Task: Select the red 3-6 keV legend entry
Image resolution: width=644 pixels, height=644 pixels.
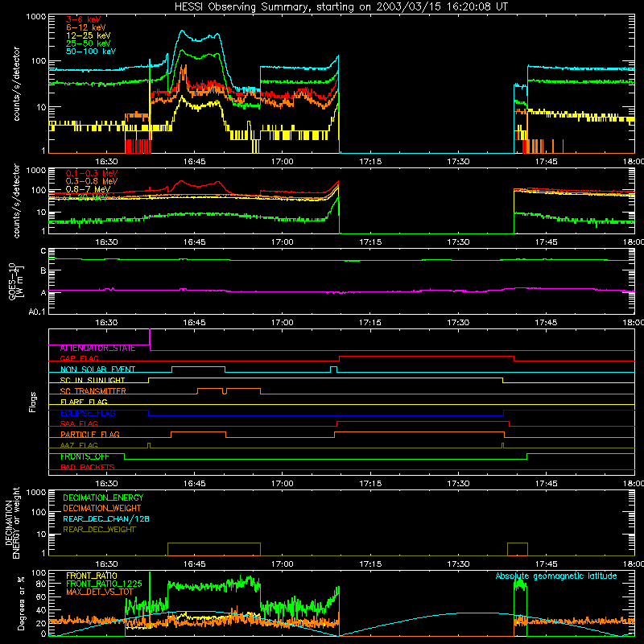Action: tap(83, 19)
